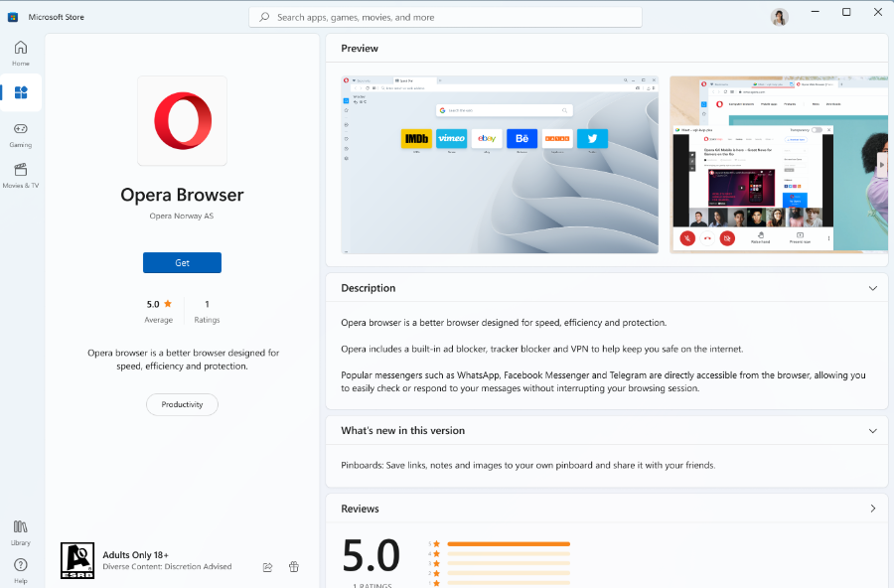Click the built-in ad blocker description line
The width and height of the screenshot is (894, 588).
[542, 349]
